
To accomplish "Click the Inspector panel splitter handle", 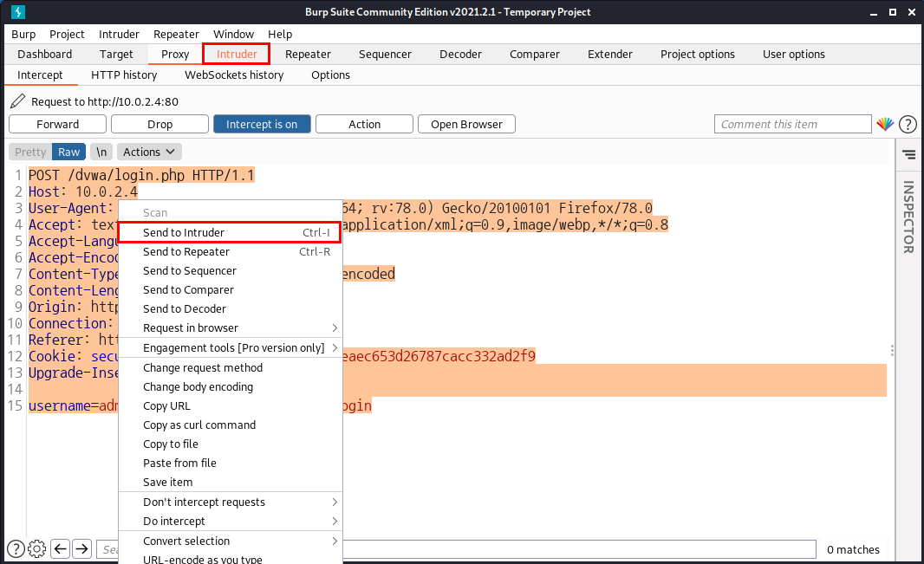I will (x=892, y=350).
